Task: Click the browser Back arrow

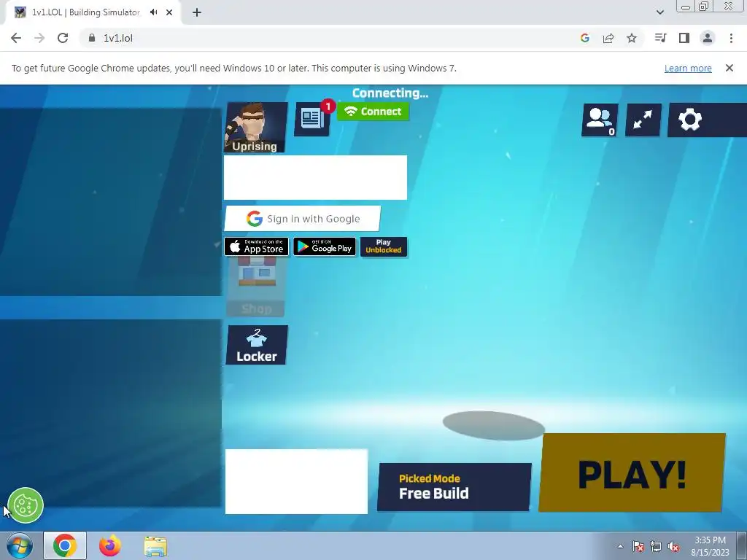Action: 16,38
